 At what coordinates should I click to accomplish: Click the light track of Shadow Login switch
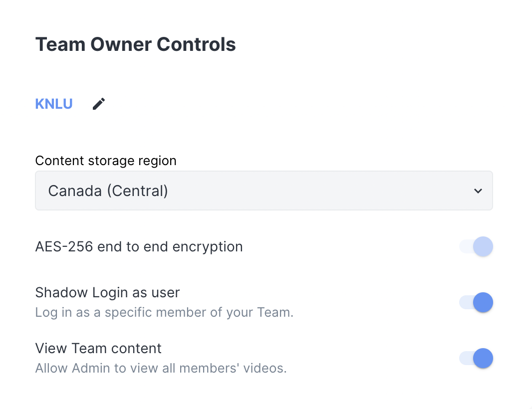[x=465, y=302]
